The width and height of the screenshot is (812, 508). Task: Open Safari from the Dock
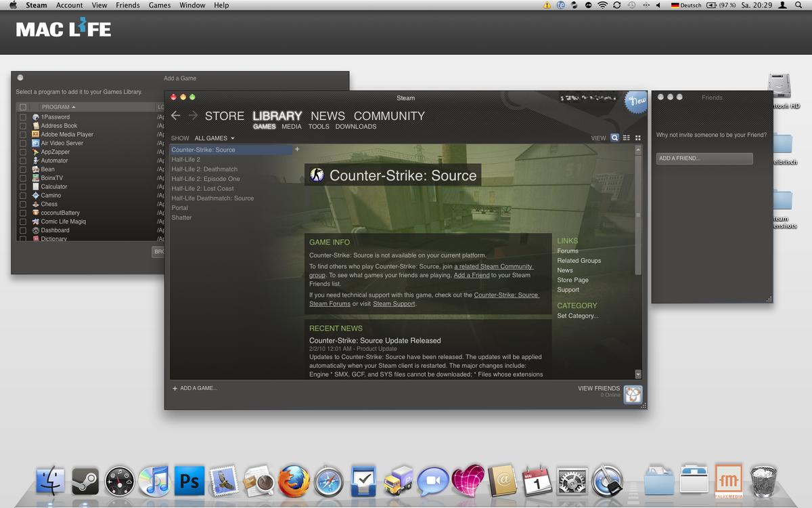point(329,482)
